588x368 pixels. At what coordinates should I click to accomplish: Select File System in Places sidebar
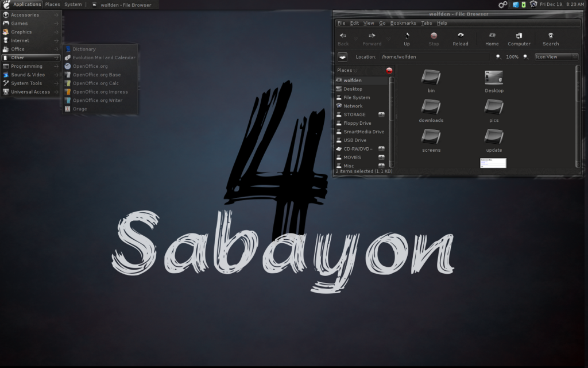coord(356,98)
